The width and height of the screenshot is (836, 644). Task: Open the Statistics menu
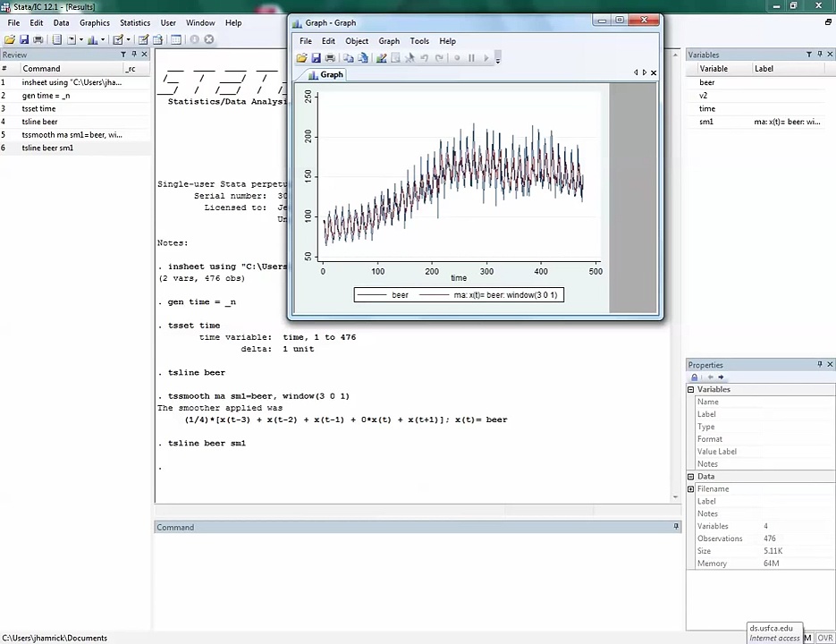coord(135,22)
